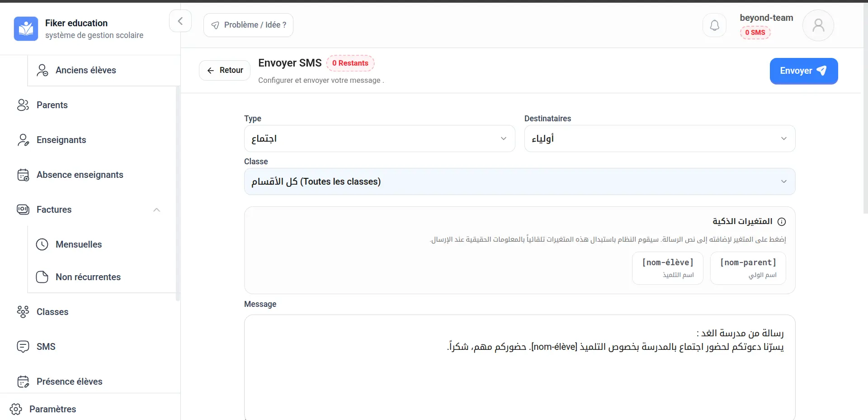Open Non récurrentes invoices
This screenshot has width=868, height=420.
88,277
